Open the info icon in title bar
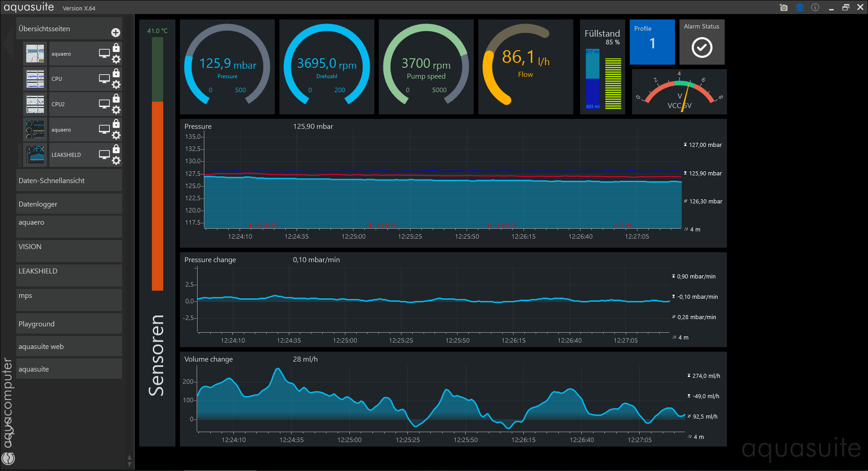The image size is (868, 471). (x=815, y=8)
